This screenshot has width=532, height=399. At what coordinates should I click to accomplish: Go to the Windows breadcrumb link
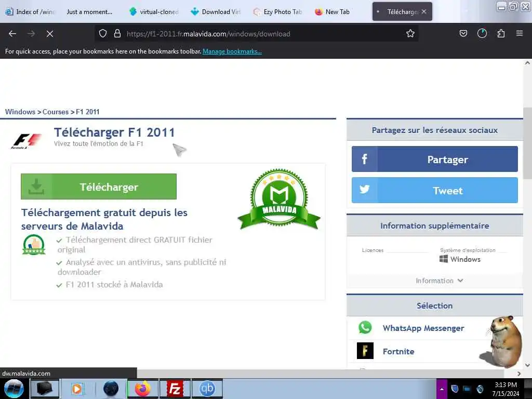tap(20, 112)
